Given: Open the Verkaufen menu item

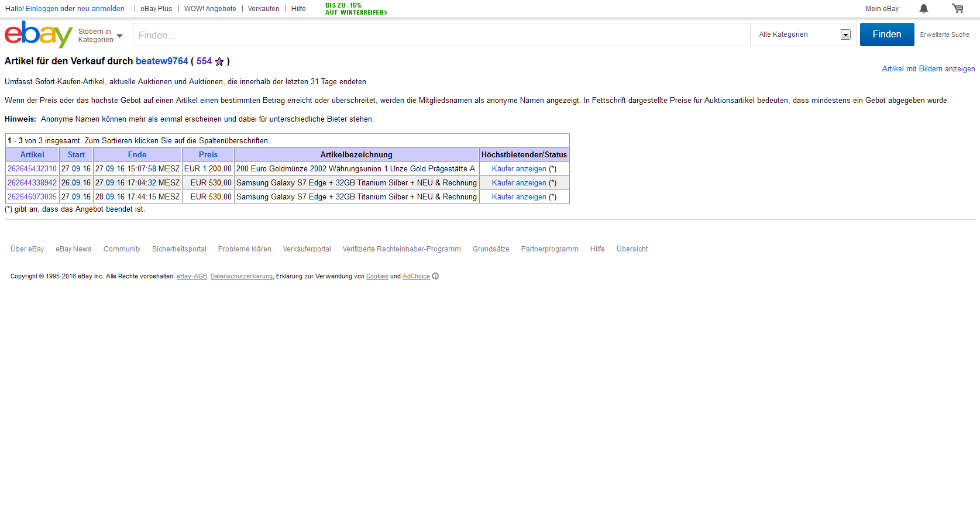Looking at the screenshot, I should click(263, 9).
